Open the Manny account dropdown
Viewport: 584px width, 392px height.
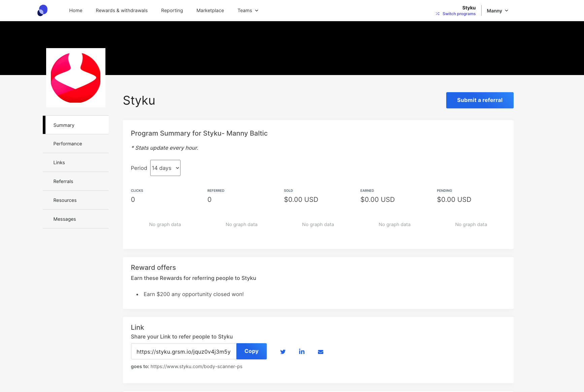(x=497, y=11)
